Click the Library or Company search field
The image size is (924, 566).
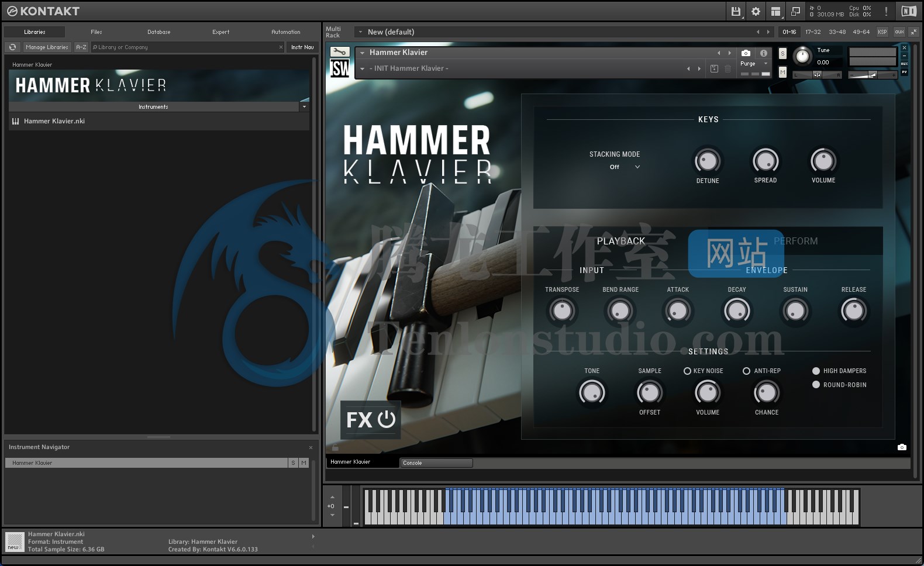point(187,47)
